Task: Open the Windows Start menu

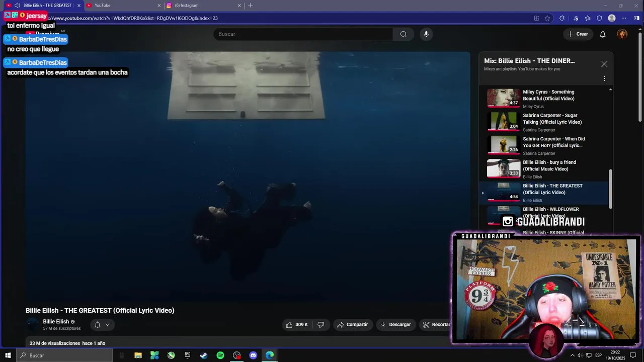Action: point(8,355)
